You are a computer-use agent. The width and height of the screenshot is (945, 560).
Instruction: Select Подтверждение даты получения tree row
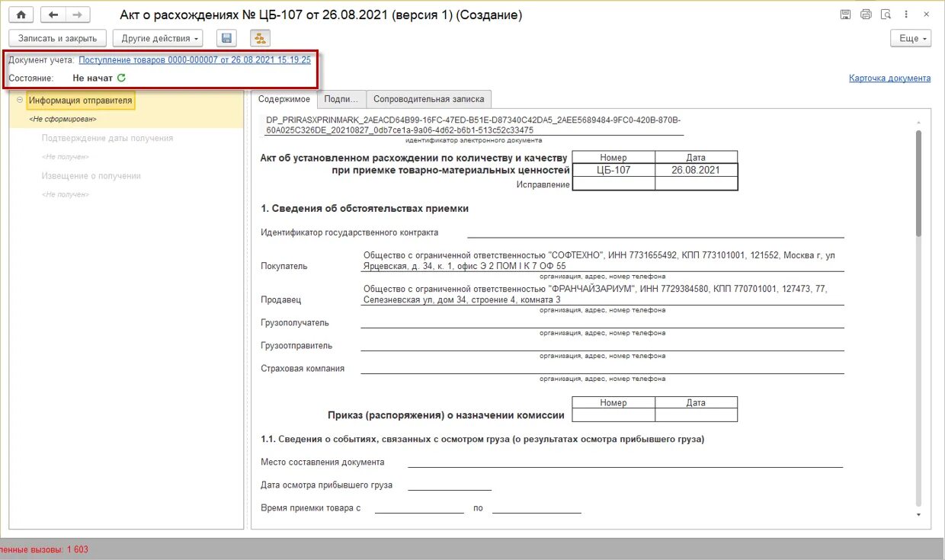pyautogui.click(x=107, y=138)
